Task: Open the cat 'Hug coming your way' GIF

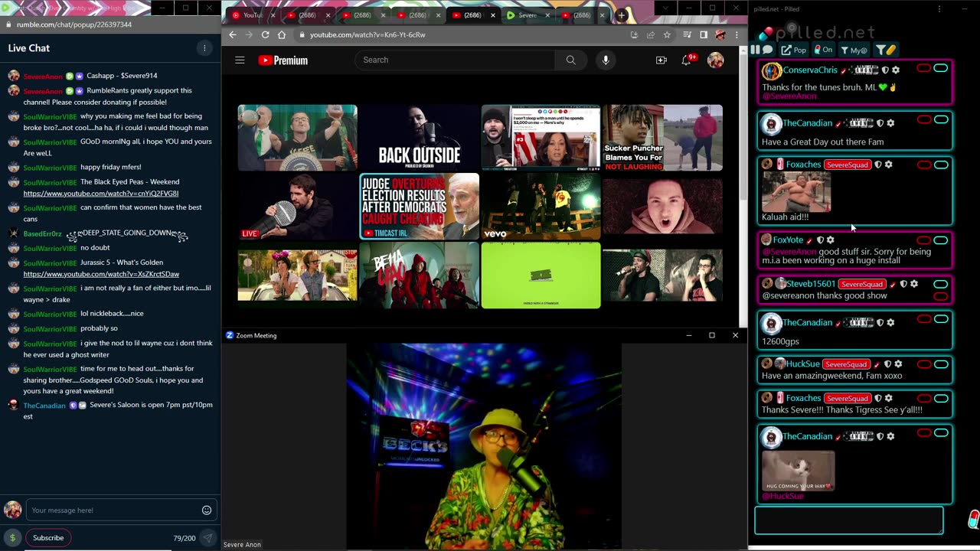Action: click(x=799, y=471)
